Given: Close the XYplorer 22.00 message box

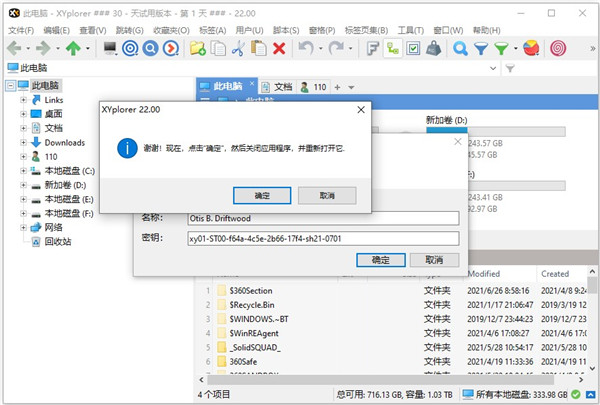Looking at the screenshot, I should (360, 110).
